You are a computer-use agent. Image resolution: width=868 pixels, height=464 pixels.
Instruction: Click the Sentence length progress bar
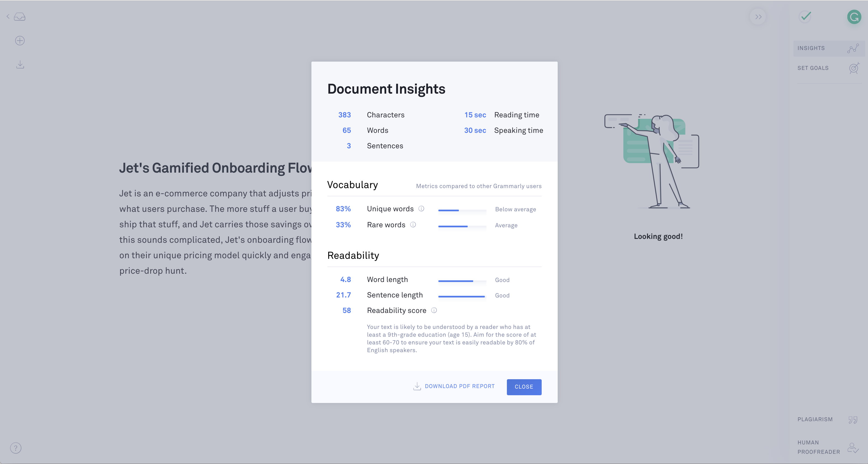click(x=462, y=296)
